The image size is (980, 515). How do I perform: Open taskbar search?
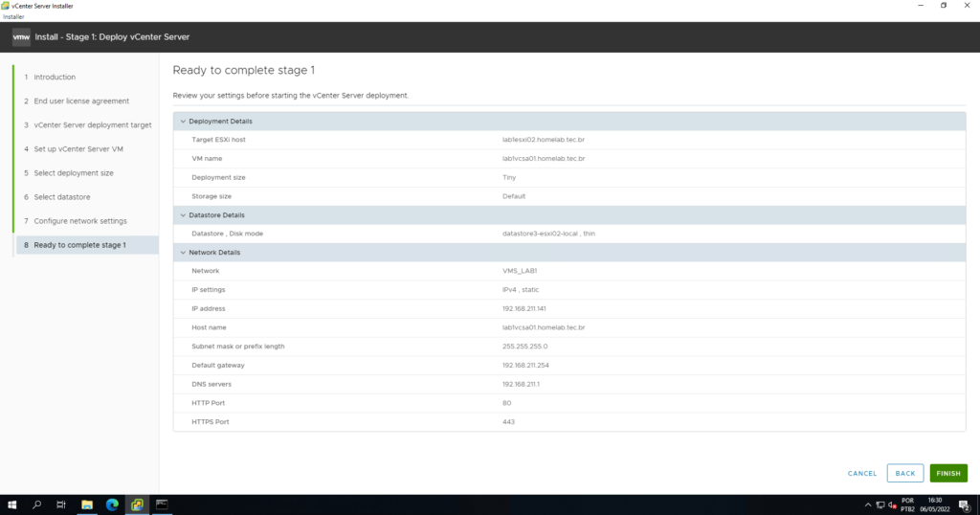click(x=36, y=504)
